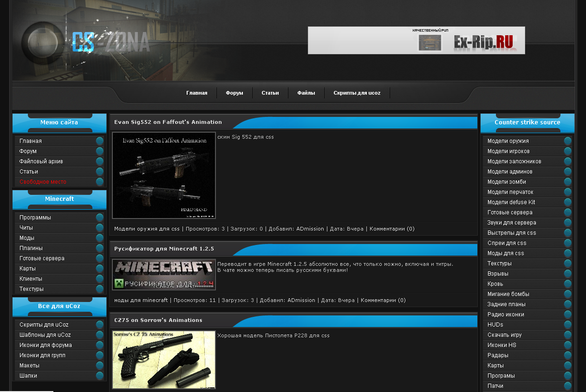The width and height of the screenshot is (586, 392).
Task: Open Программы under the Minecraft menu
Action: (x=35, y=218)
